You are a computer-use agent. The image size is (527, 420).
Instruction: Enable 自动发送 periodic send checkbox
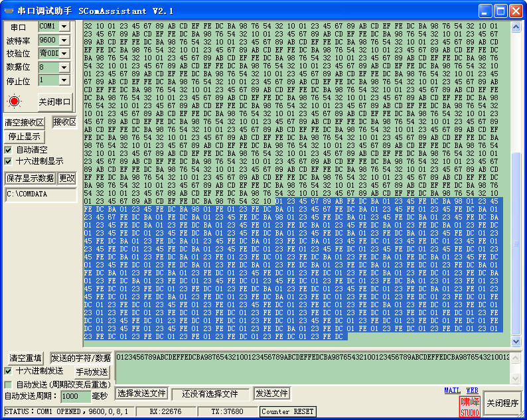tap(8, 384)
